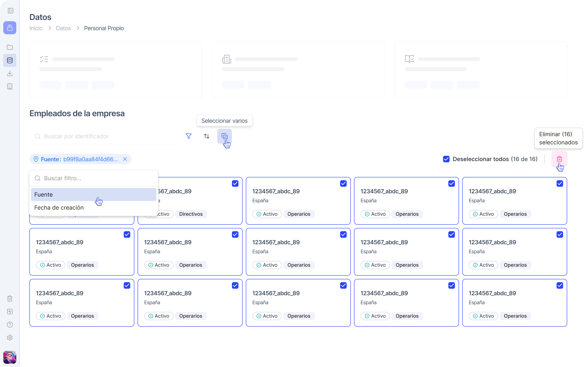Screen dimensions: 588x367
Task: Click Eliminar (16) seleccionados
Action: pos(558,138)
